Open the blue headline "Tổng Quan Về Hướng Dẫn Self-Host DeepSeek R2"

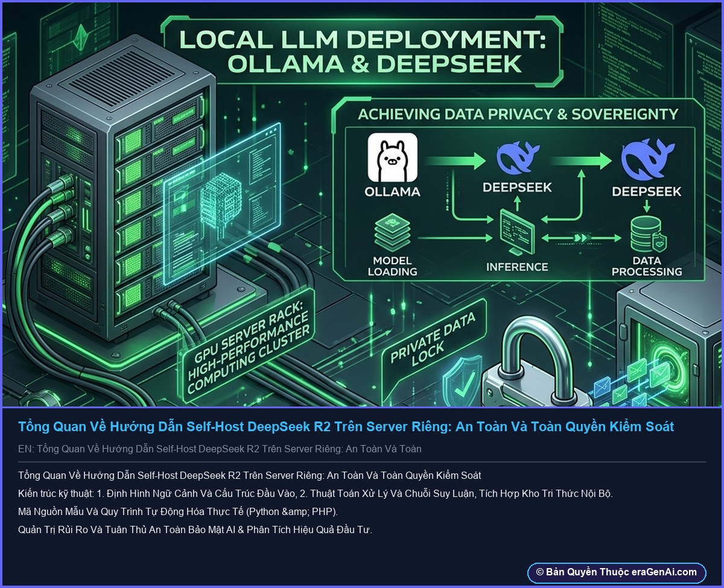346,426
